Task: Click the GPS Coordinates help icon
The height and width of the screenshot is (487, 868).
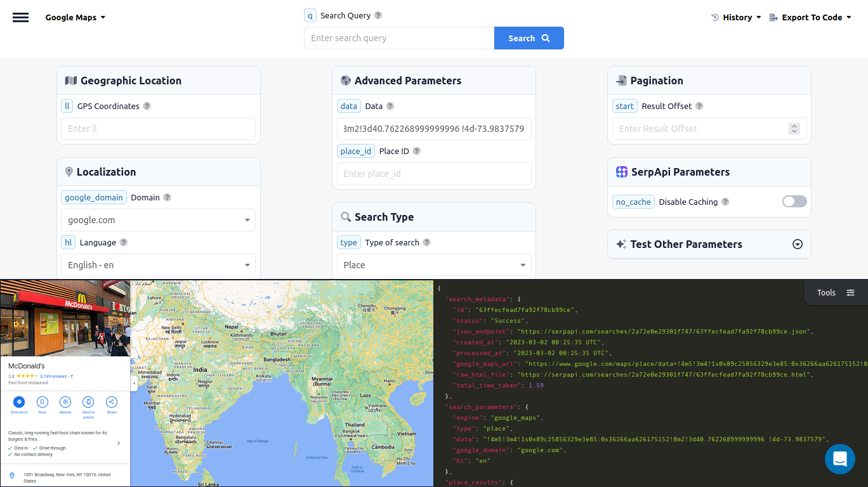Action: tap(147, 106)
